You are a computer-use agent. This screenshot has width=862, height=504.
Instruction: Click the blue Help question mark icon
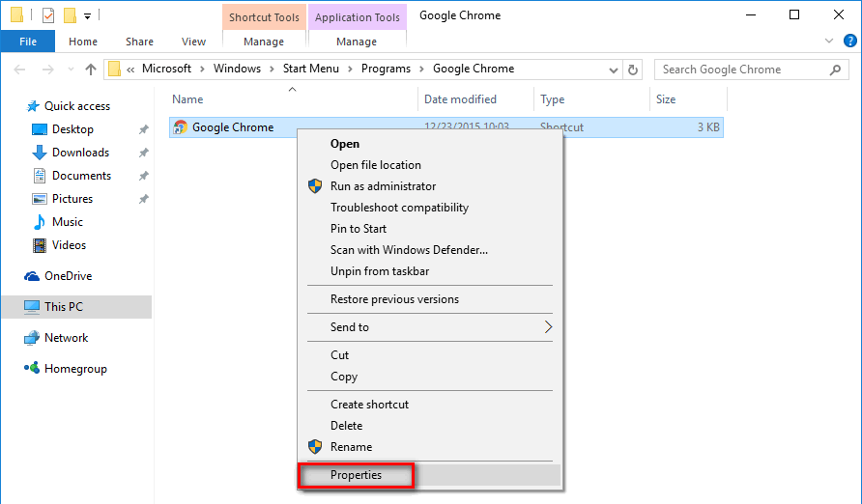[849, 41]
